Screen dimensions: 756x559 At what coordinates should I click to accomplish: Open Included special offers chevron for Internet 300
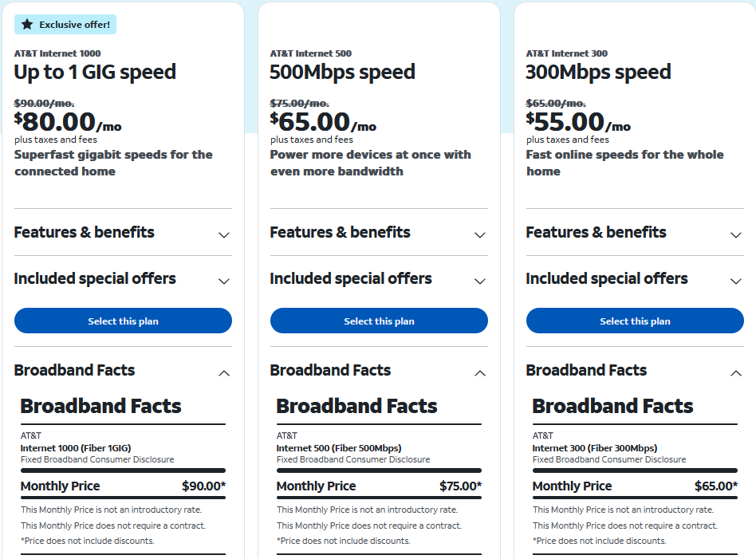pos(736,281)
